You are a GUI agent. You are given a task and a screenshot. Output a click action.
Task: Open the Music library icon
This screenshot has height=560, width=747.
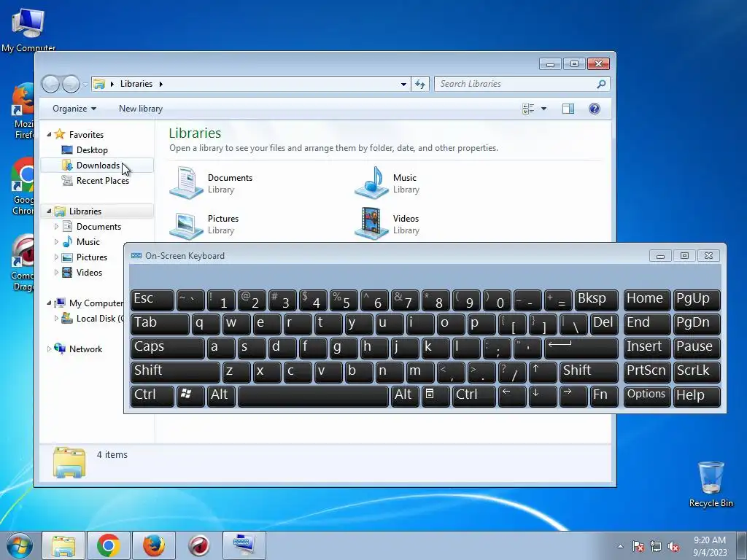pyautogui.click(x=372, y=183)
